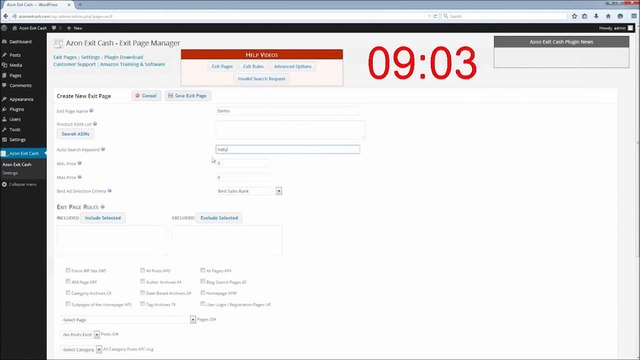Click the help icon beside Max Price
Viewport: 640px width, 360px height.
pyautogui.click(x=80, y=177)
